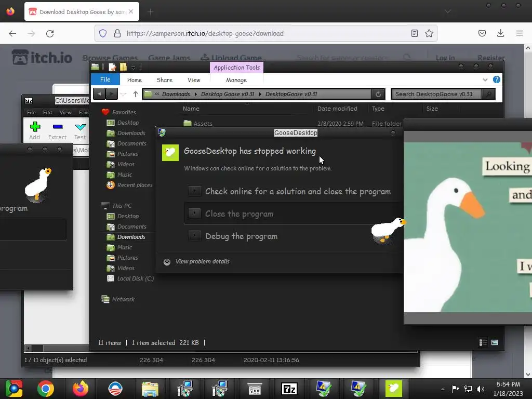The width and height of the screenshot is (532, 399).
Task: Open Desktop under Favorites
Action: click(123, 123)
